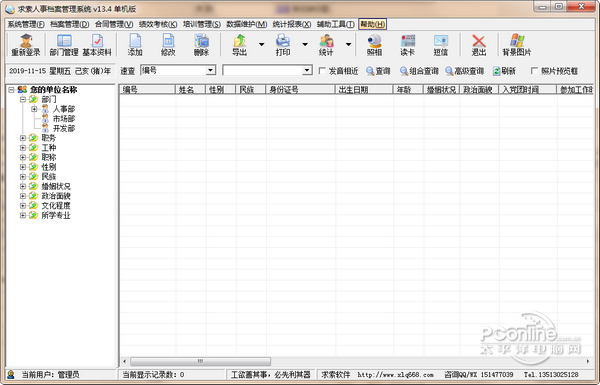This screenshot has width=600, height=385.
Task: Expand the 人事部 tree node
Action: [x=34, y=109]
